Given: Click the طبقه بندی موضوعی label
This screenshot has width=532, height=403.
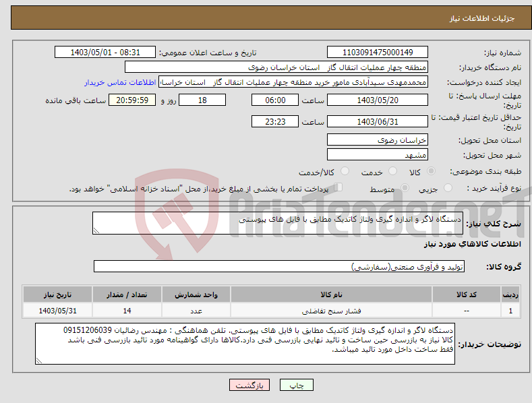Looking at the screenshot, I should coord(485,172).
